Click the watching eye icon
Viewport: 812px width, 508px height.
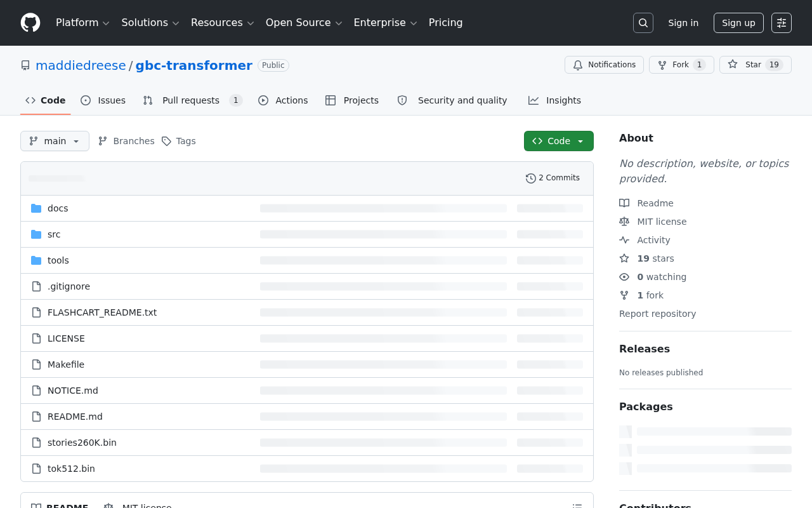(x=624, y=277)
